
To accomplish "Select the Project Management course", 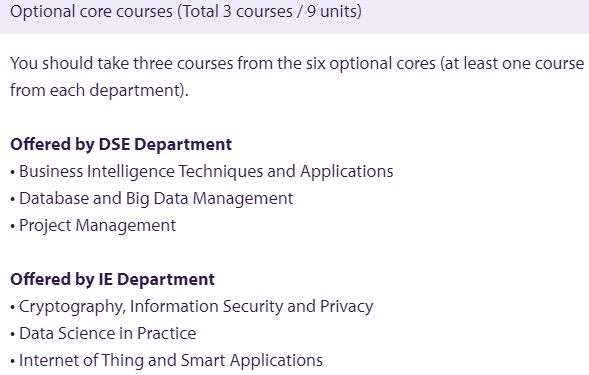I will pos(97,226).
